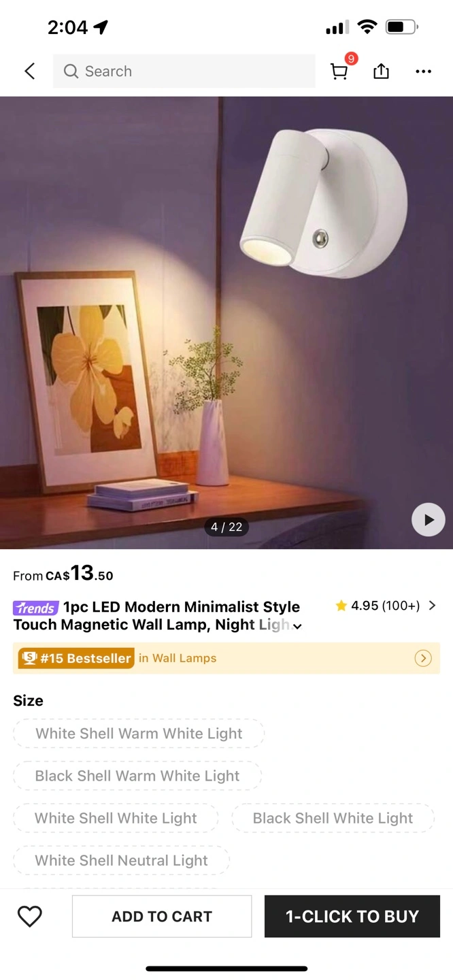The height and width of the screenshot is (980, 453).
Task: Open #15 Bestseller in Wall Lamps ranking
Action: [227, 658]
